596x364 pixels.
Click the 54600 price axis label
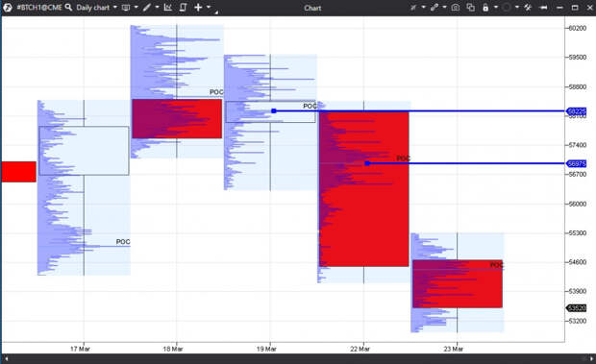(x=578, y=262)
